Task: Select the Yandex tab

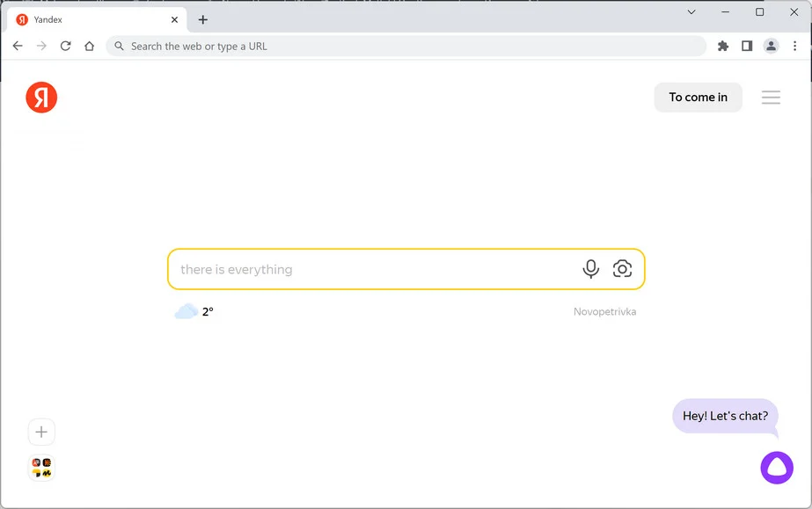Action: coord(97,19)
